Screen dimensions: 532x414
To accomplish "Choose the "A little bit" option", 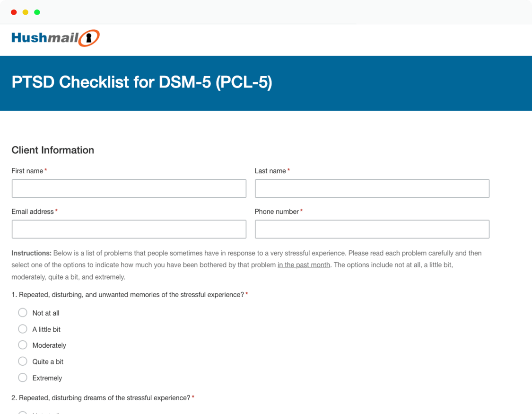I will [23, 329].
